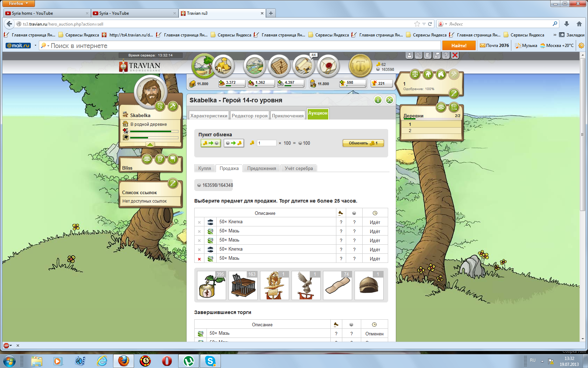Select the cage item with count 163

coord(243,285)
